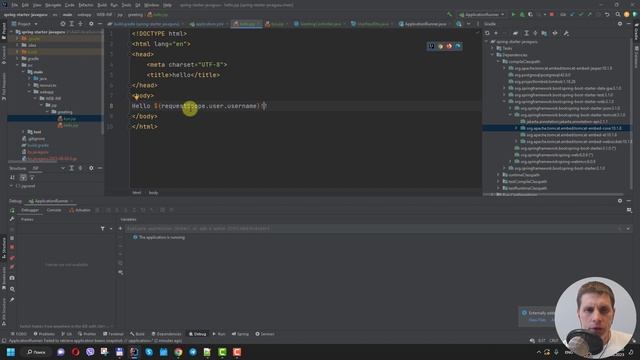Open Search Everywhere magnifier icon

618,14
